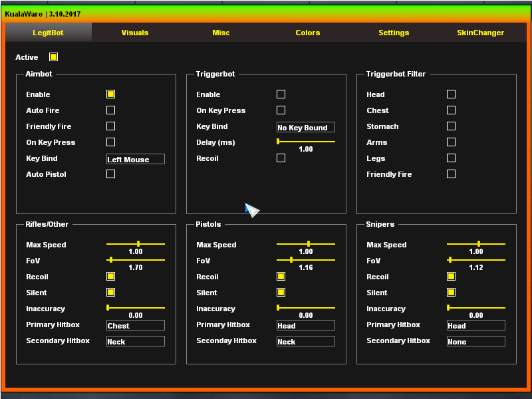Click the Triggerbot Delay slider
The image size is (532, 399).
tap(306, 142)
